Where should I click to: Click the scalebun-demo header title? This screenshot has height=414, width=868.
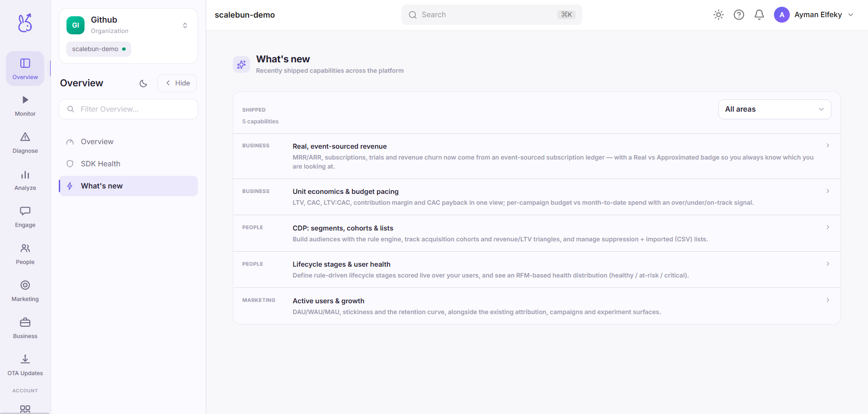coord(245,15)
